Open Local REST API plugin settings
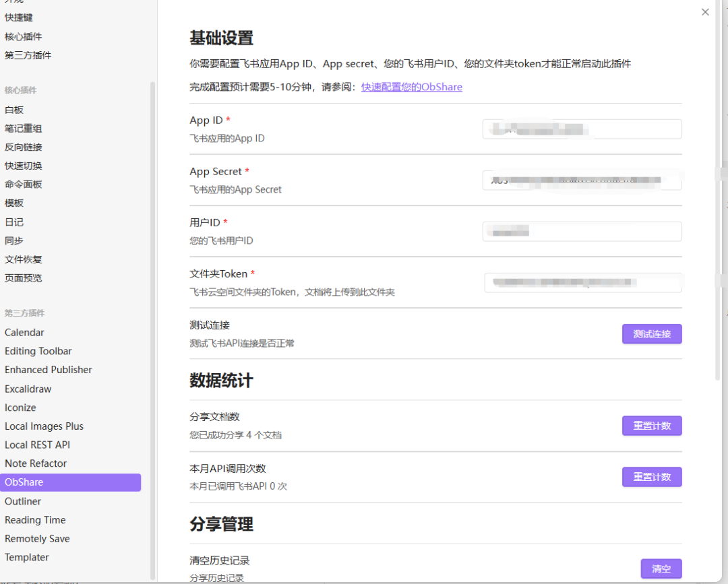Screen dimensions: 728x584 click(37, 445)
